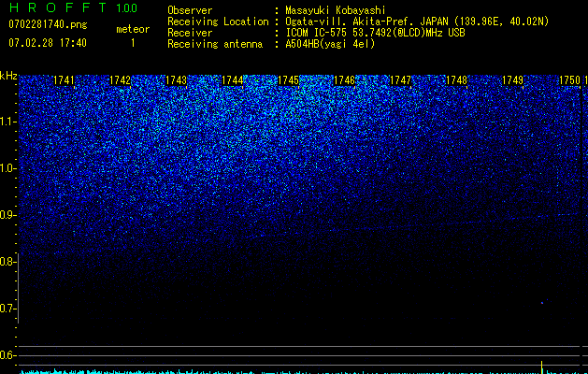The height and width of the screenshot is (374, 588).
Task: Click the 1747 time marker
Action: tap(400, 80)
